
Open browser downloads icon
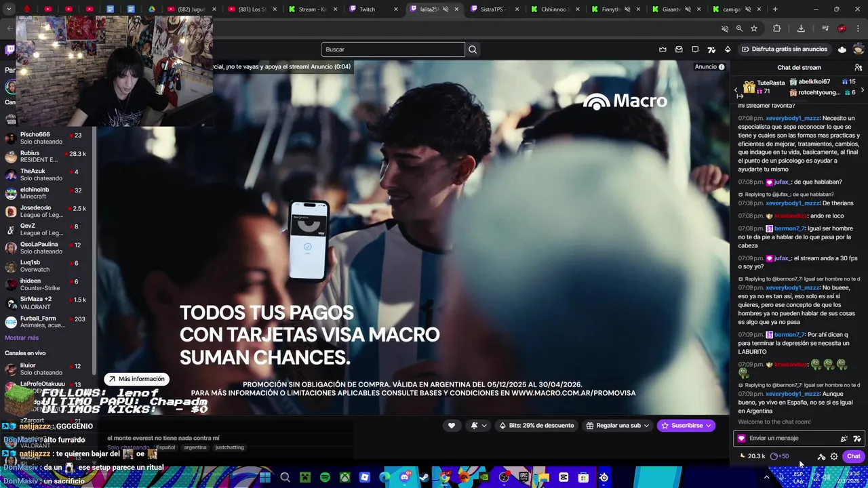pos(801,28)
